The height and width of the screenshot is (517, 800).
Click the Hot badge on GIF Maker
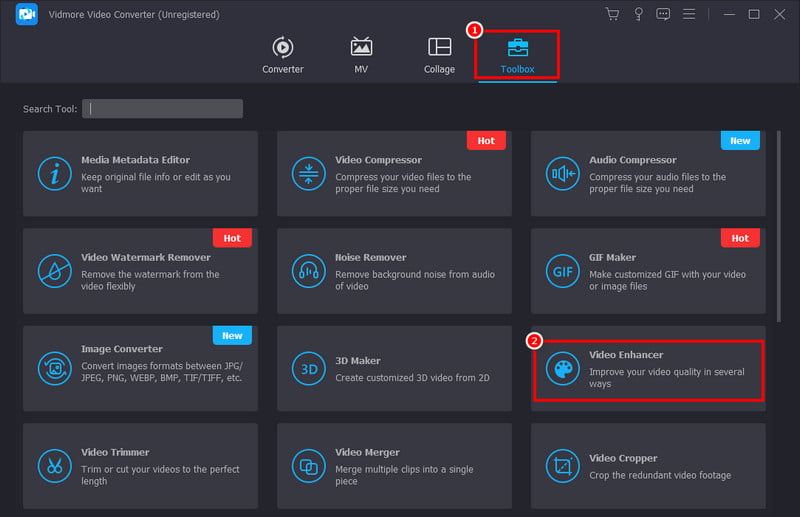tap(740, 238)
